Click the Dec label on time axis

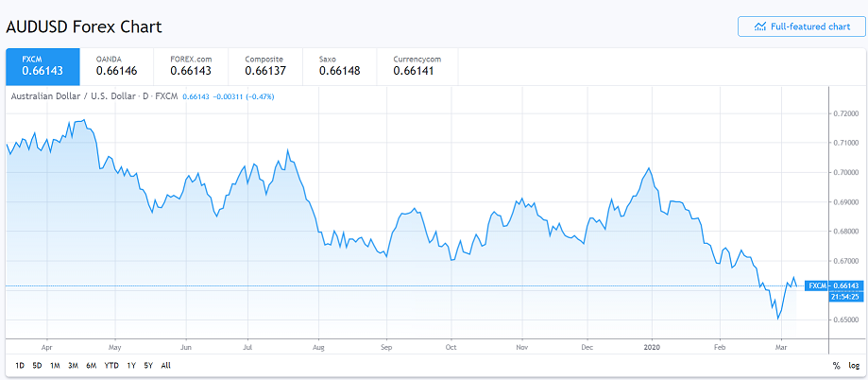(587, 347)
